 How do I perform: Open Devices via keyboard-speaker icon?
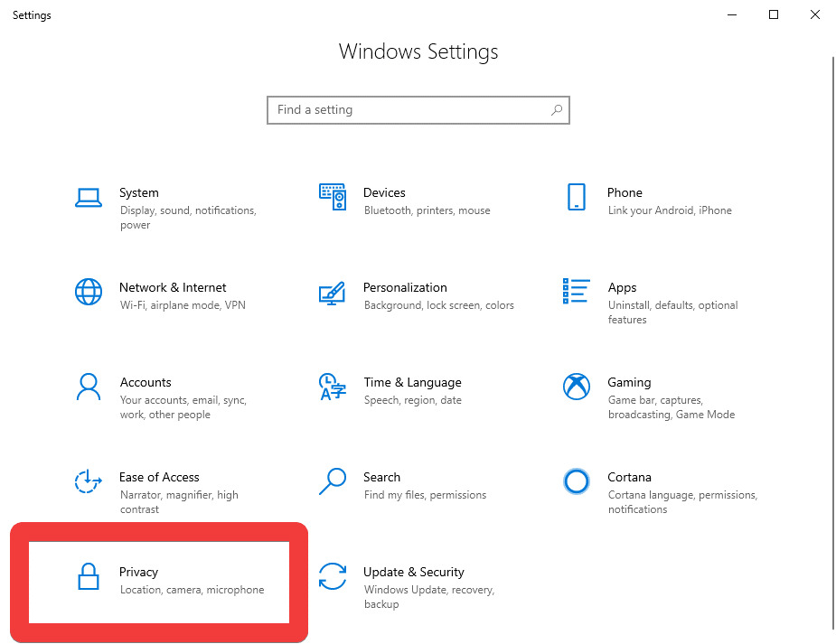(x=332, y=197)
